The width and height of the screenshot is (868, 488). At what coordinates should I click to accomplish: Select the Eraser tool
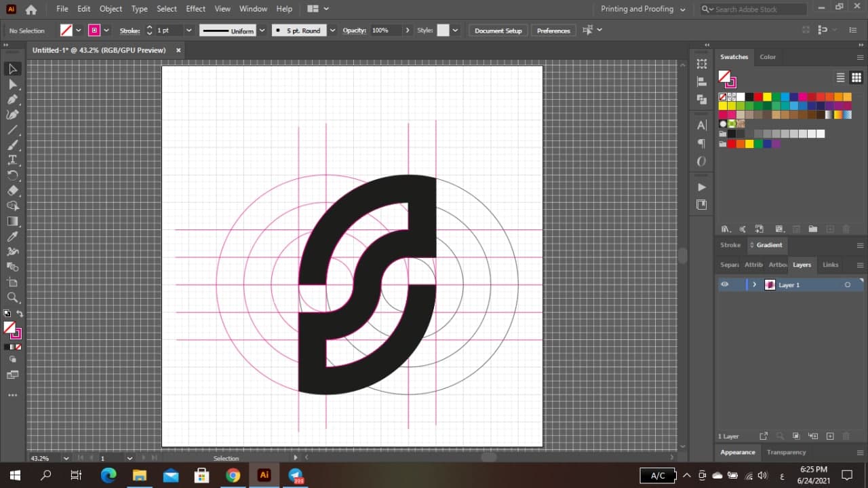[12, 191]
